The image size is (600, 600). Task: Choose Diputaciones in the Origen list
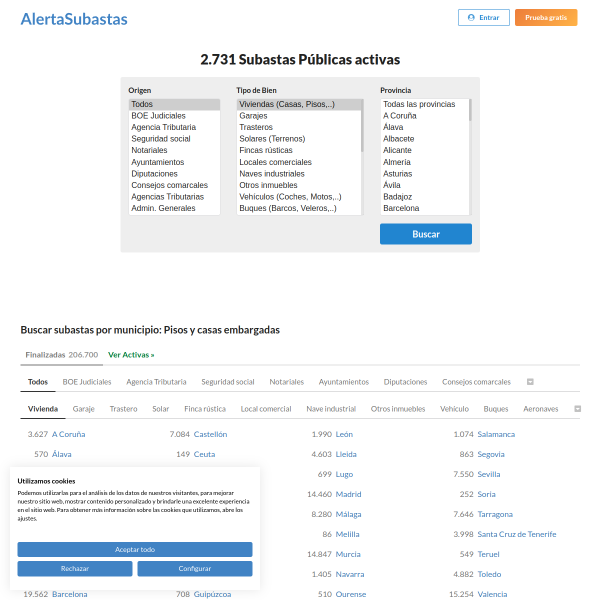click(174, 173)
